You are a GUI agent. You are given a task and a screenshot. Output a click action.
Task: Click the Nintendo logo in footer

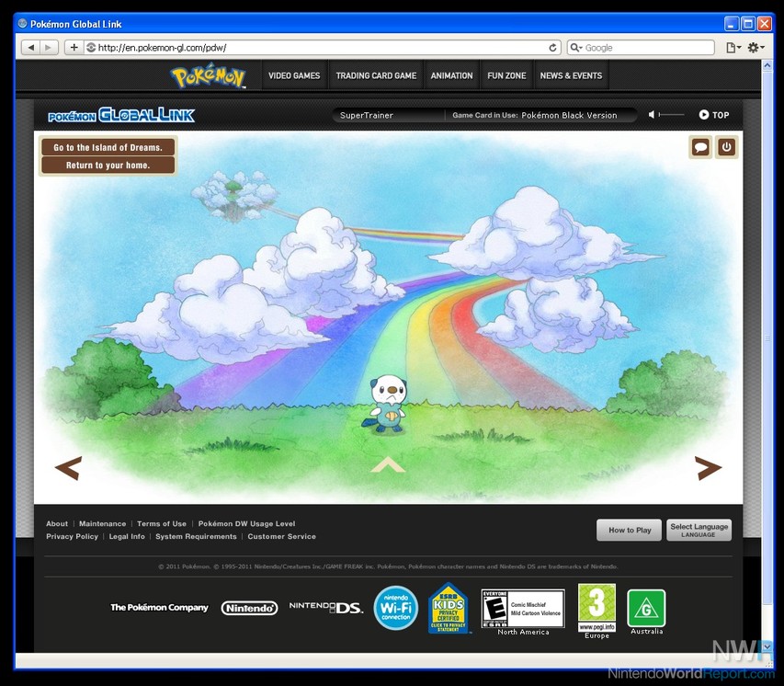tap(249, 608)
